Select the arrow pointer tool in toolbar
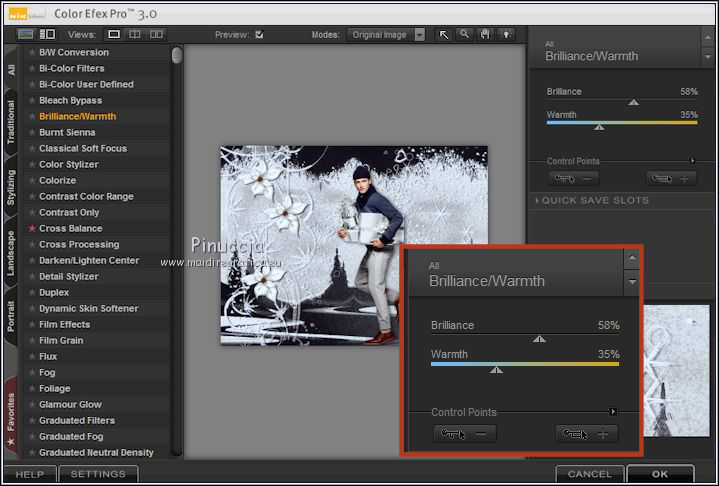The height and width of the screenshot is (486, 719). [x=443, y=34]
